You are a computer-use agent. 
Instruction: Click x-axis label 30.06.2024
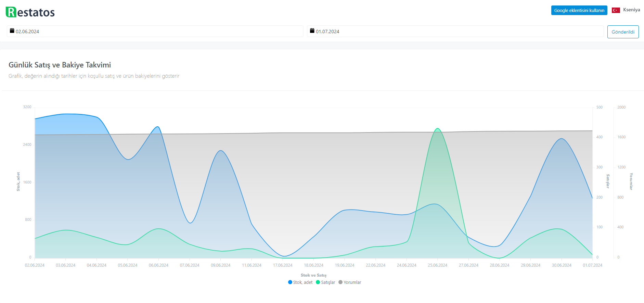tap(562, 265)
